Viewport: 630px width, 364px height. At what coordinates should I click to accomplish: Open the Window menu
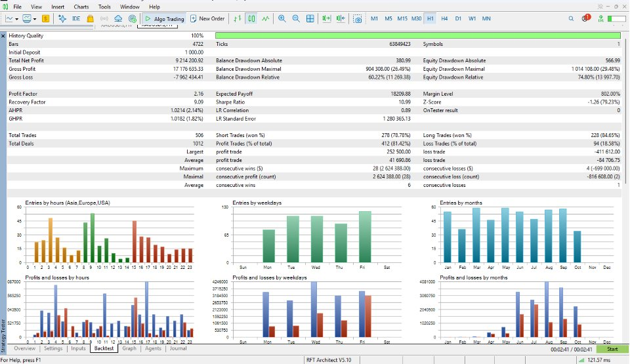click(130, 7)
